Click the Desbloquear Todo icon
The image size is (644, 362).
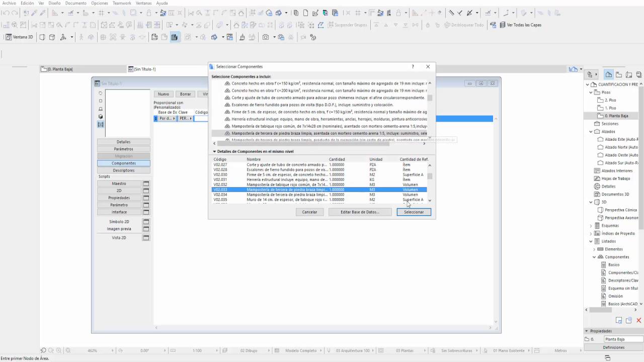[448, 25]
